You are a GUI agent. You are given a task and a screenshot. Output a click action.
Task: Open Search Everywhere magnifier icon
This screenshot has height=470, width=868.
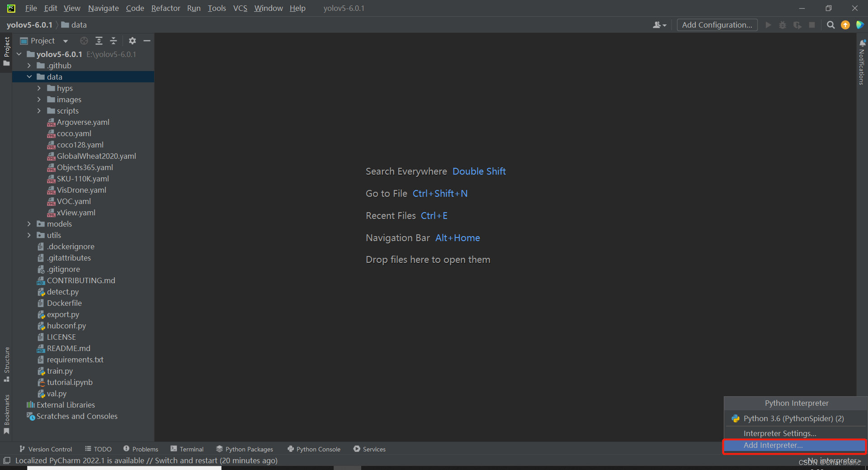tap(830, 25)
